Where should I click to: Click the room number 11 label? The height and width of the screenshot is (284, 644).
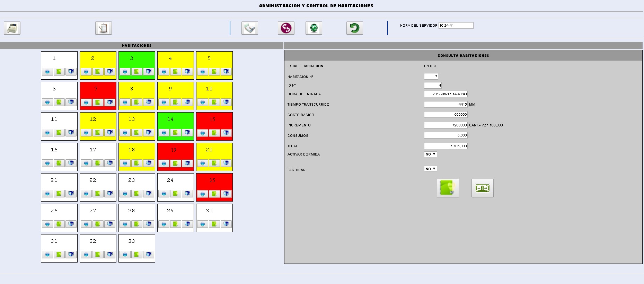click(54, 119)
